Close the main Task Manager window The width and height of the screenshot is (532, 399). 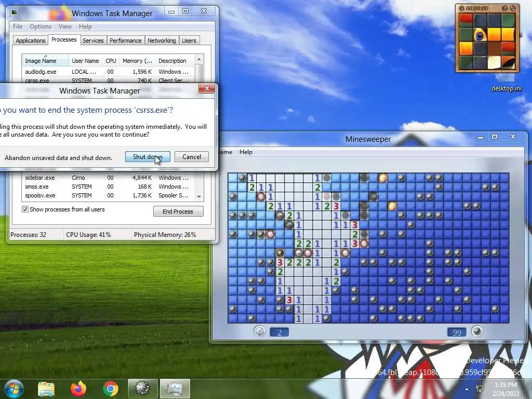pos(204,11)
